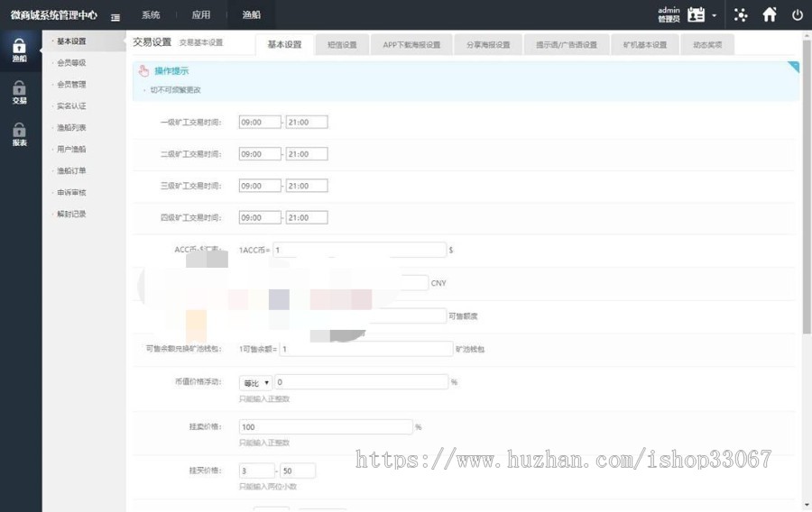Open the 等比 dropdown for 币值价格浮动
Viewport: 812px width, 512px height.
[x=256, y=383]
